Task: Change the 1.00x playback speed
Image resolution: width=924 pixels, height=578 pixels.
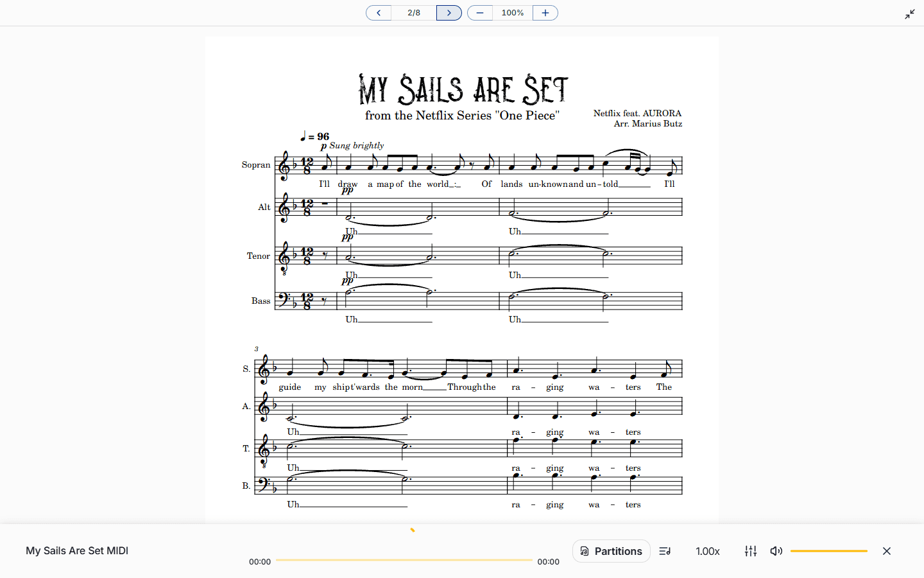Action: point(708,551)
